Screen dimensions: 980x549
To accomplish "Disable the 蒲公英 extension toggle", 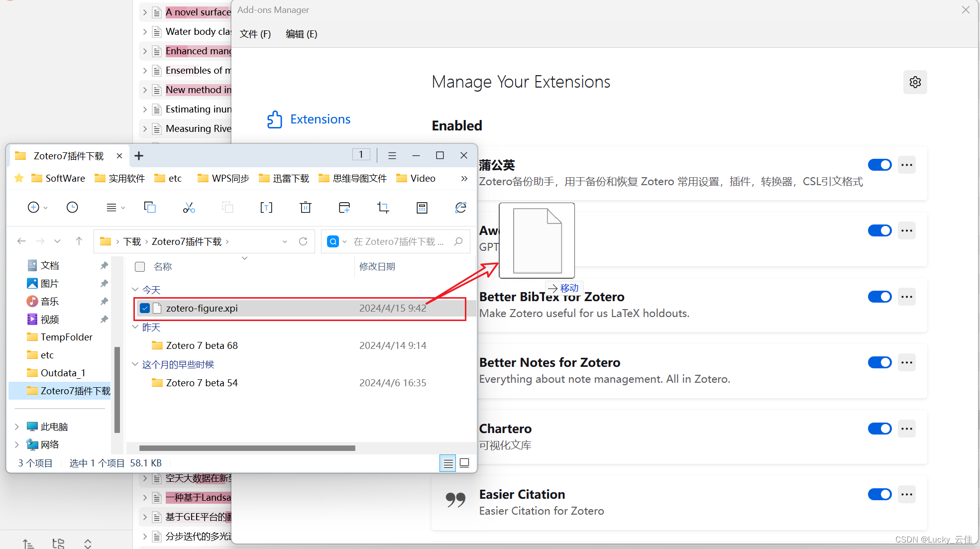I will (x=880, y=165).
